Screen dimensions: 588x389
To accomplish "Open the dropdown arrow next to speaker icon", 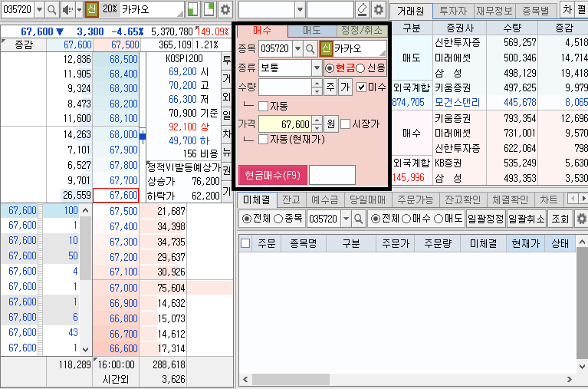I will point(79,10).
